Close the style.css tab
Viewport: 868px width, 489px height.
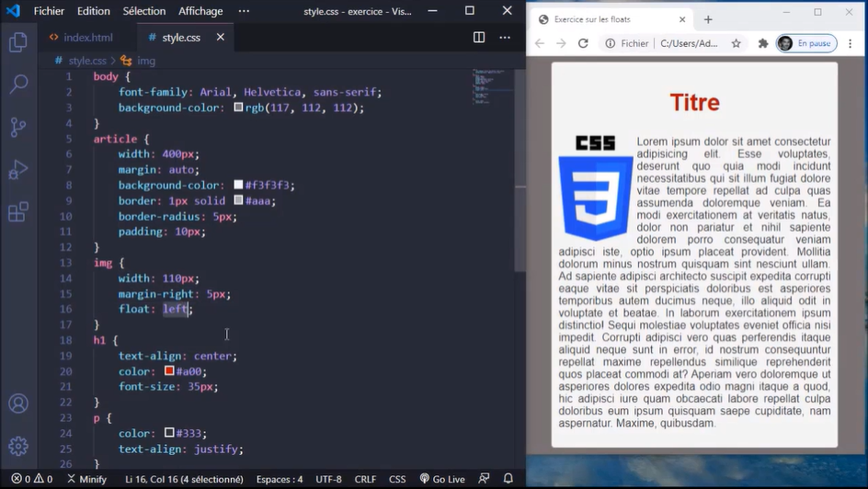point(221,37)
